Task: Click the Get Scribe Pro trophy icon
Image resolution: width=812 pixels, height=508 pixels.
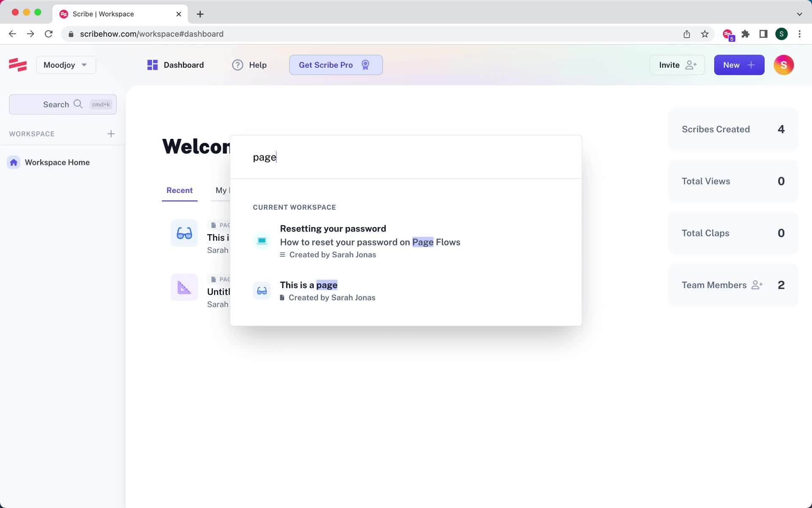Action: click(366, 64)
